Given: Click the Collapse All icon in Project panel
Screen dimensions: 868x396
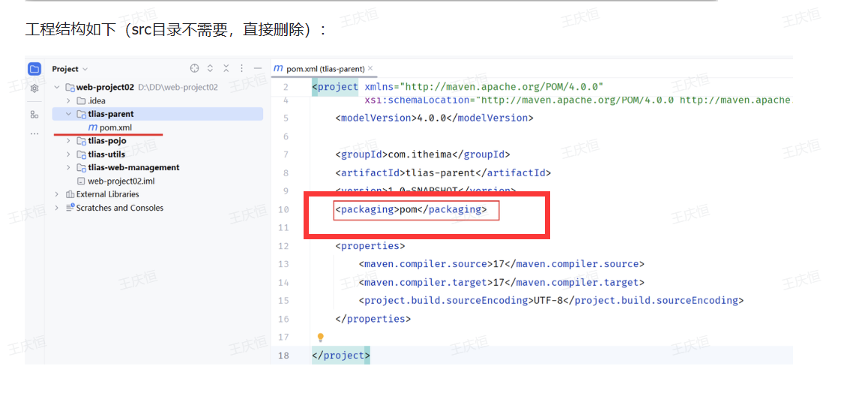Looking at the screenshot, I should (226, 69).
